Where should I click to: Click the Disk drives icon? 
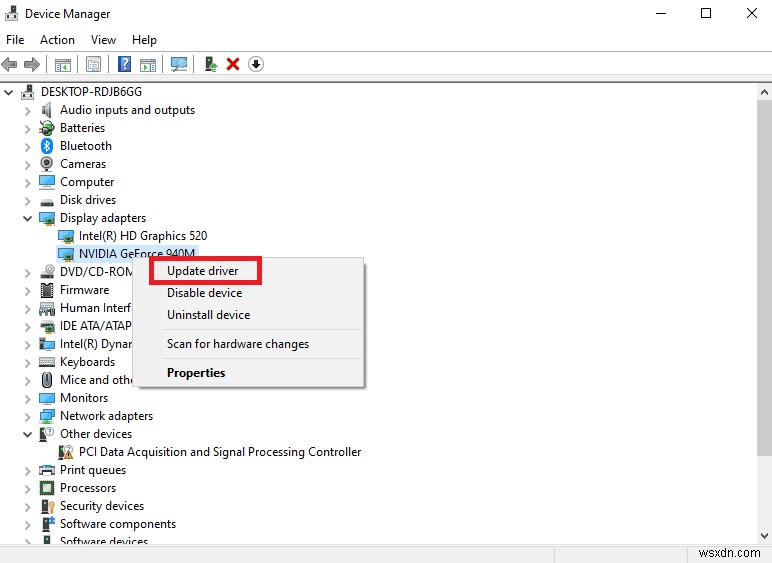click(x=47, y=202)
